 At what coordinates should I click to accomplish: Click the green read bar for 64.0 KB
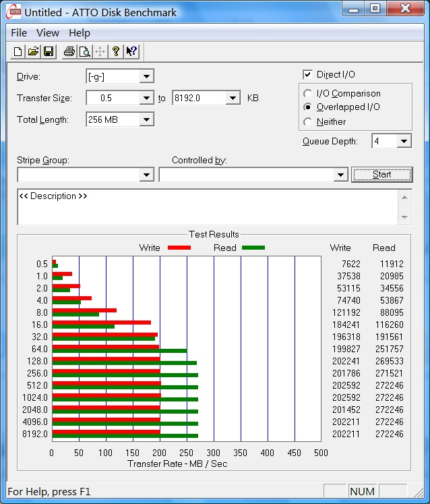pos(120,351)
